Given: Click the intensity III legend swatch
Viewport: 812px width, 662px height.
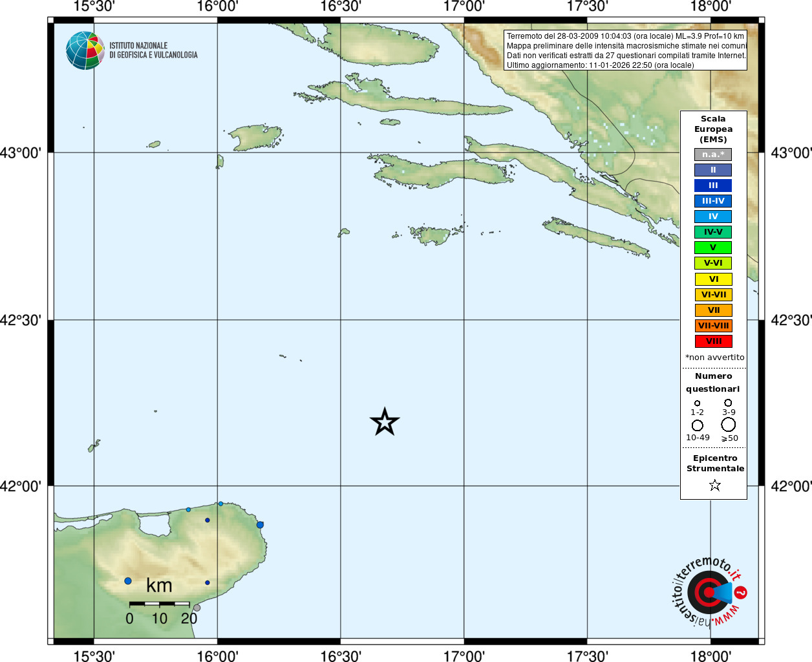Looking at the screenshot, I should pos(713,186).
